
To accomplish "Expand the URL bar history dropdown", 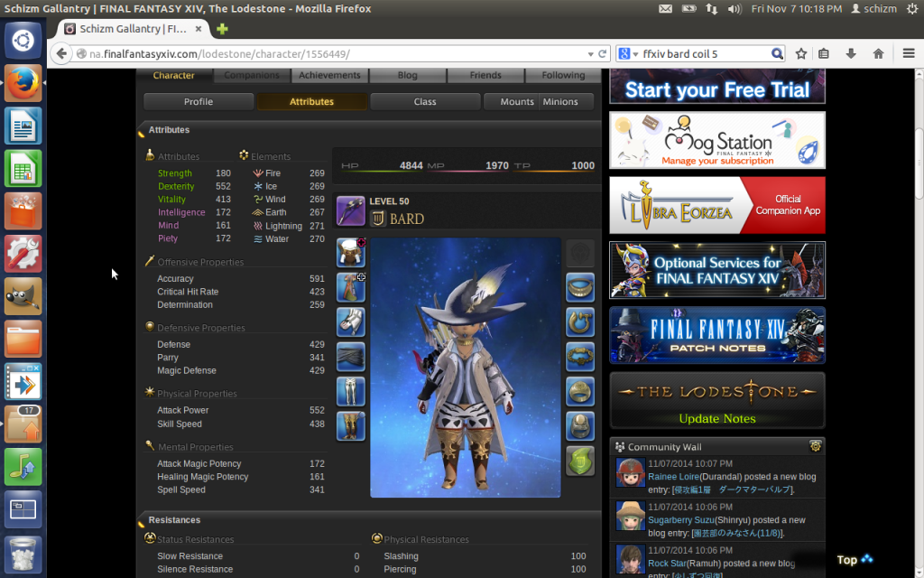I will (x=590, y=54).
